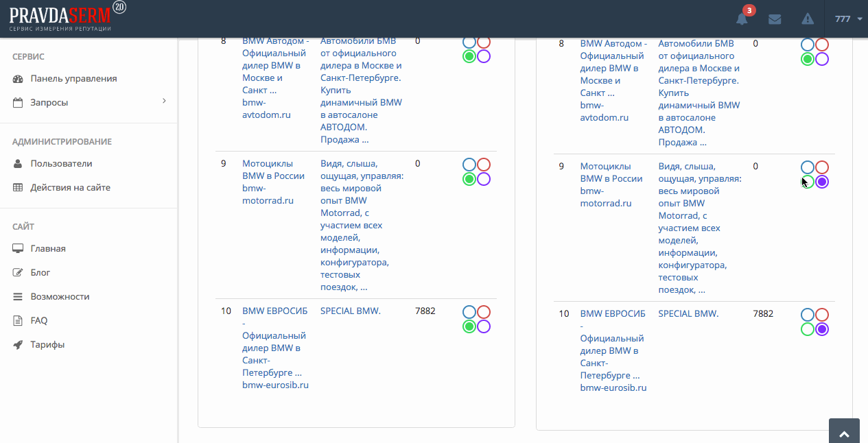Select blue radio in left row 9

pos(469,165)
